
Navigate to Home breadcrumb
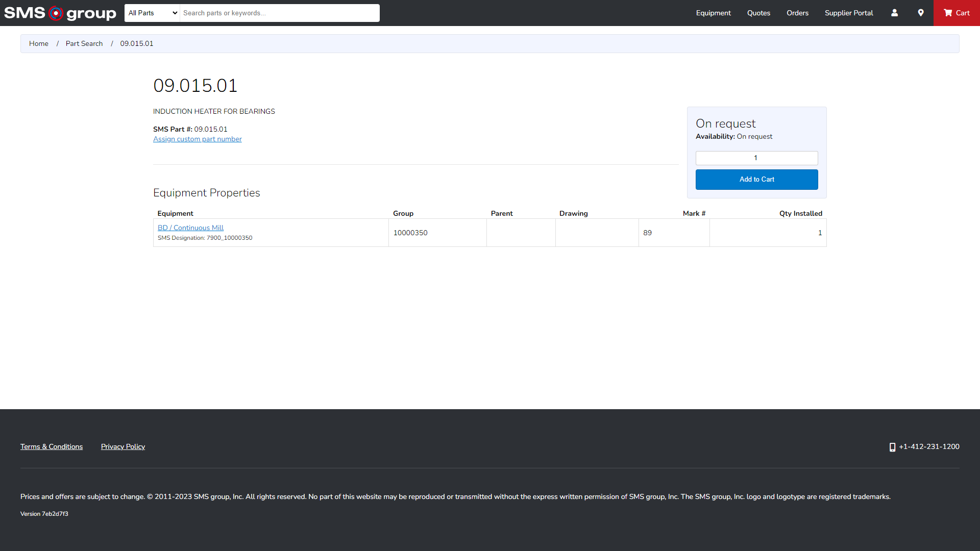(x=39, y=43)
